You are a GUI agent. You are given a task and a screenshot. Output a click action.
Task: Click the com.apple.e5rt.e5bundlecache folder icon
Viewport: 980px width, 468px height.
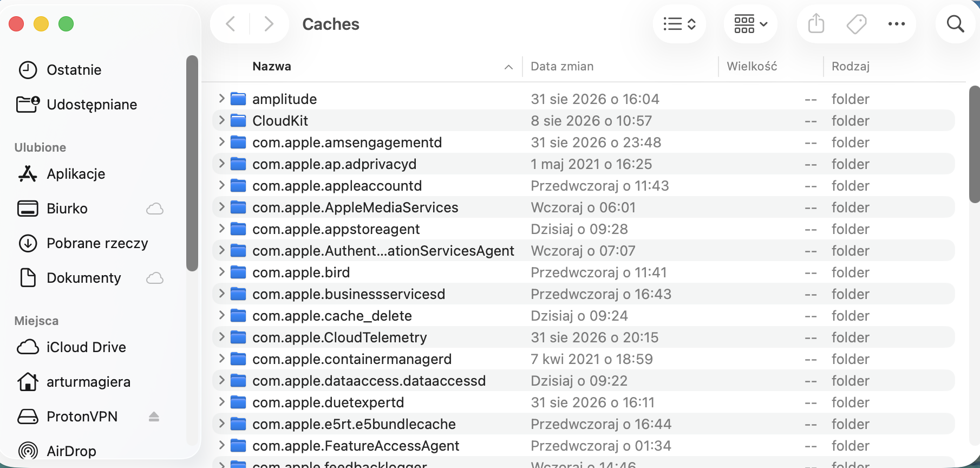click(x=238, y=424)
